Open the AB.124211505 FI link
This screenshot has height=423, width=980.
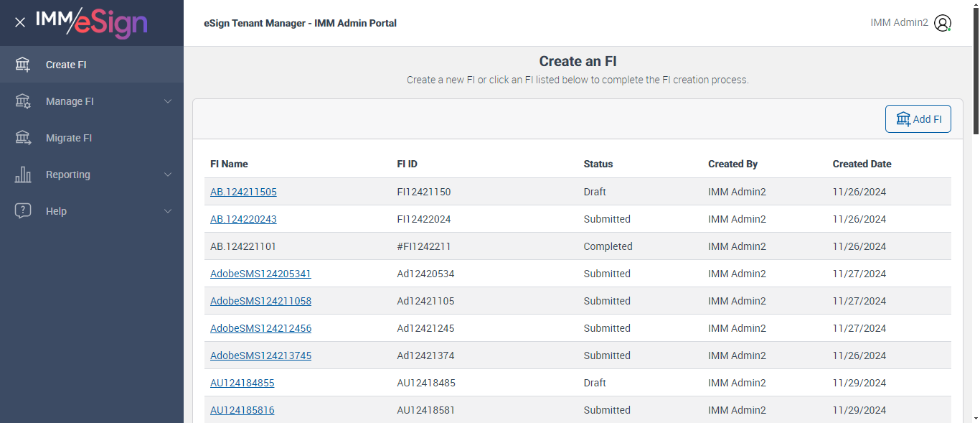[x=243, y=192]
